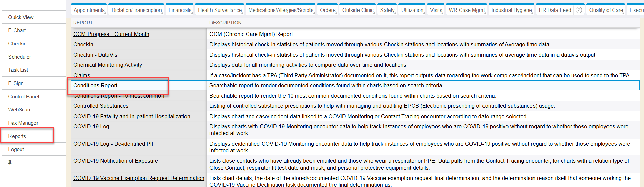Open the COVID-19 Notification of Exposure report
The height and width of the screenshot is (187, 644).
pyautogui.click(x=116, y=161)
